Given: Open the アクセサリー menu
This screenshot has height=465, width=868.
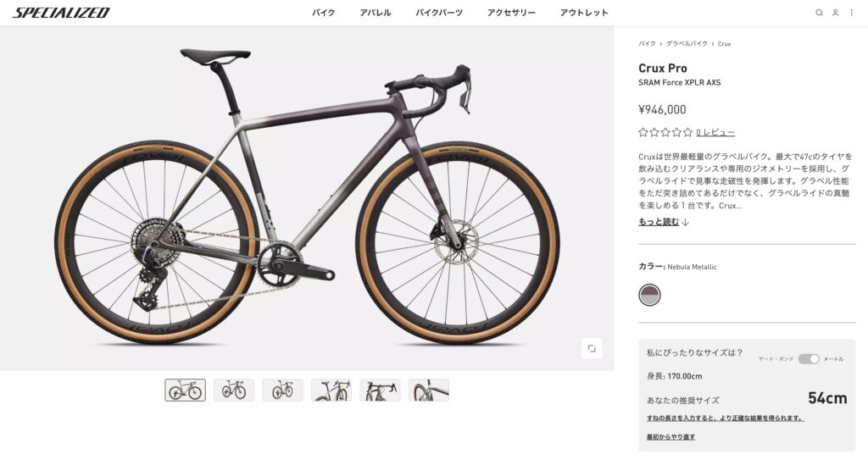Looking at the screenshot, I should point(511,13).
